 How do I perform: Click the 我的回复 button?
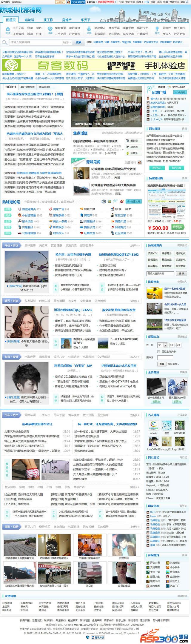(176, 168)
